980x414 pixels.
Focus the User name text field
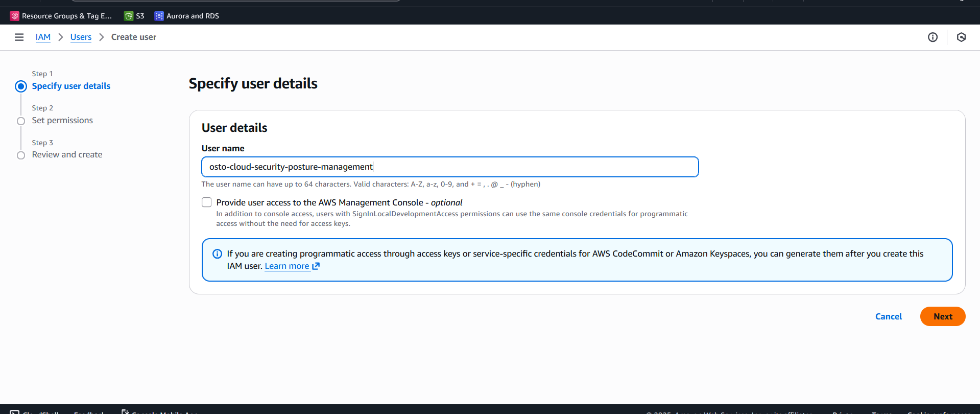(449, 167)
